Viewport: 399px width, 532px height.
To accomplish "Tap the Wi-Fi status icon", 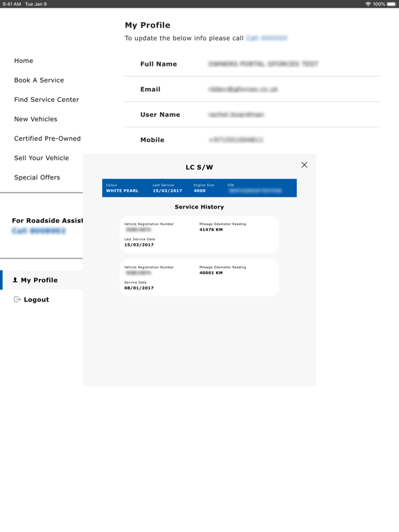I will click(x=368, y=4).
